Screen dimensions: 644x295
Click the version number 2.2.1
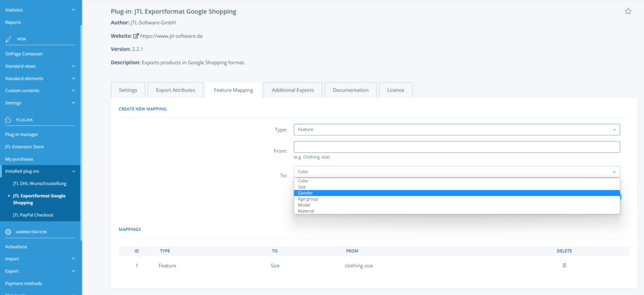click(x=137, y=49)
